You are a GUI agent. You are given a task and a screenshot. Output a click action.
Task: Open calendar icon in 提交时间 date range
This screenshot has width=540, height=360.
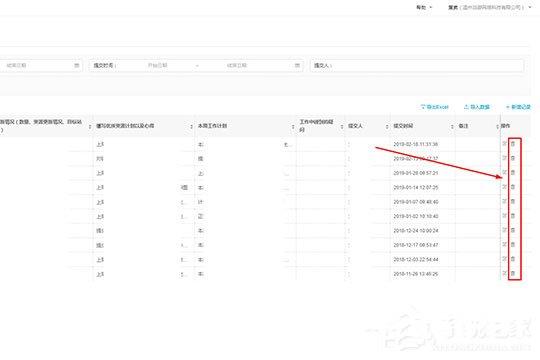pyautogui.click(x=297, y=65)
